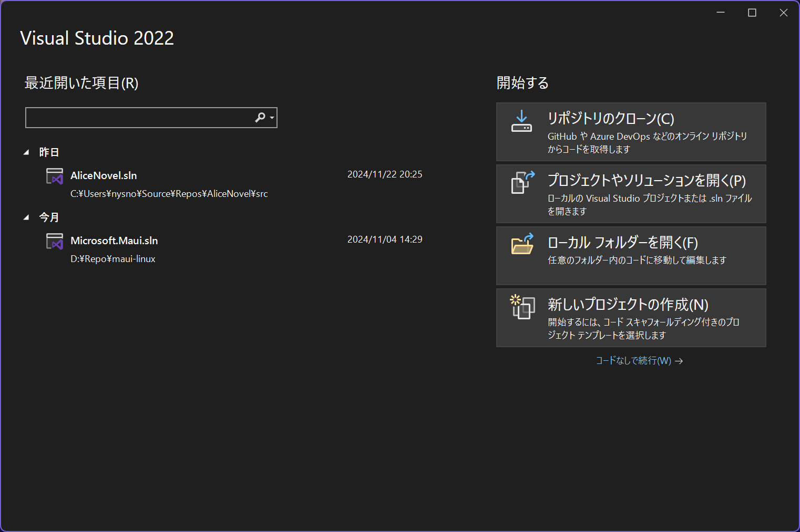The height and width of the screenshot is (532, 800).
Task: Collapse the 昨日 group of recent items
Action: (26, 152)
